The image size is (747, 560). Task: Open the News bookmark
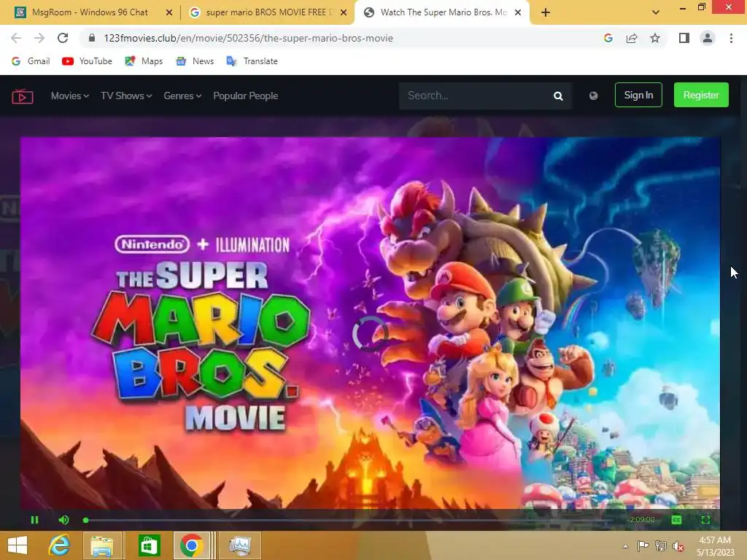coord(195,61)
